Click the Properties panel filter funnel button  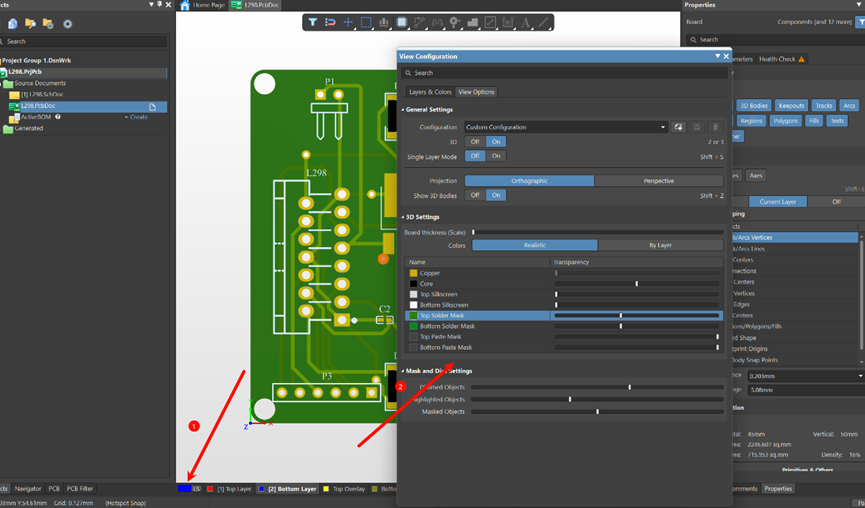860,22
